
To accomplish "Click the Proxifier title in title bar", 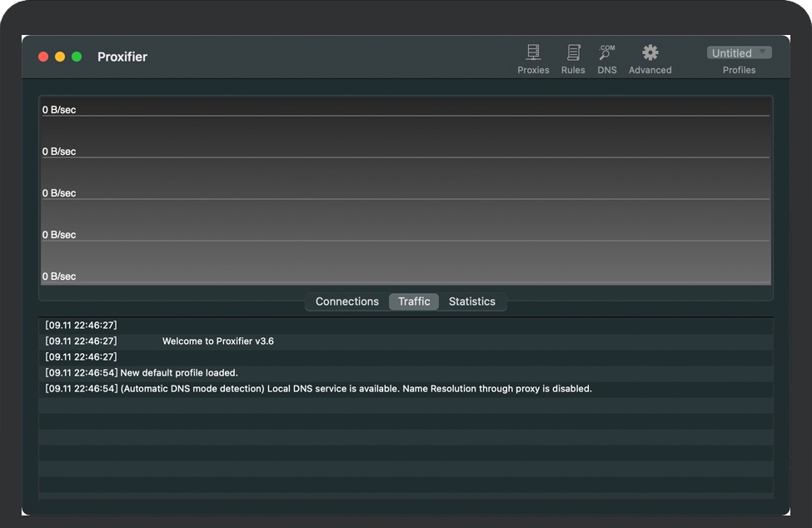I will coord(122,57).
